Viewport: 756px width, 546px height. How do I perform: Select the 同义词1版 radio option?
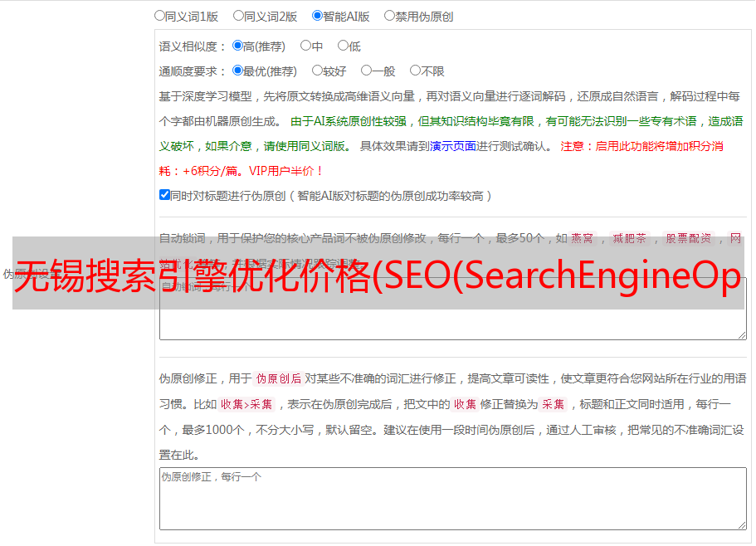click(x=159, y=16)
